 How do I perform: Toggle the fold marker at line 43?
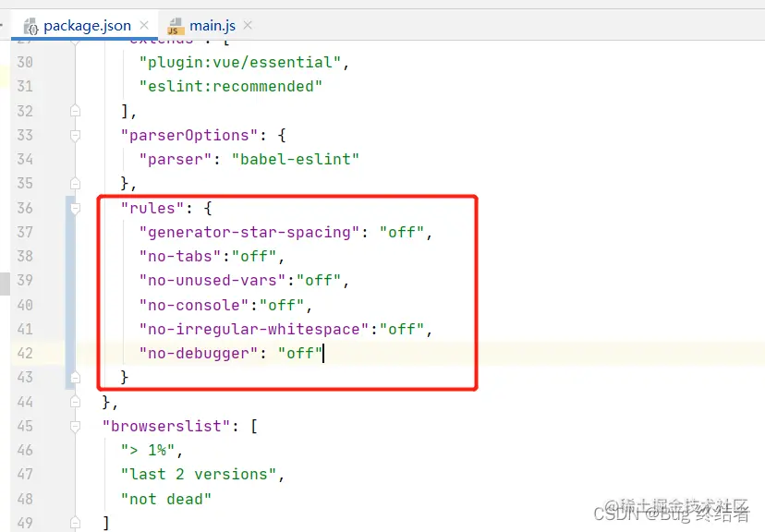click(75, 378)
